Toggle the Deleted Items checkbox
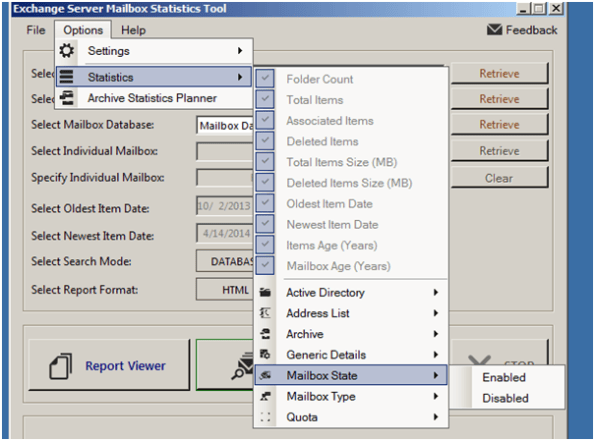 point(265,141)
